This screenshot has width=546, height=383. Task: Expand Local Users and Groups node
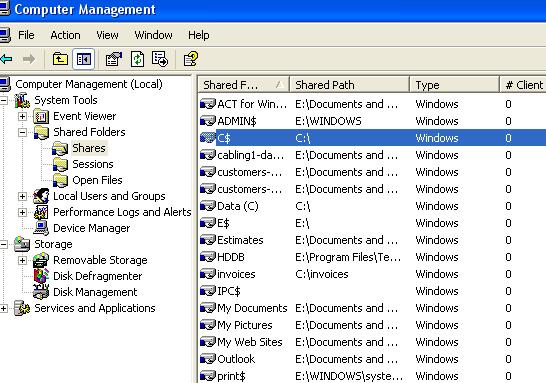pos(22,196)
